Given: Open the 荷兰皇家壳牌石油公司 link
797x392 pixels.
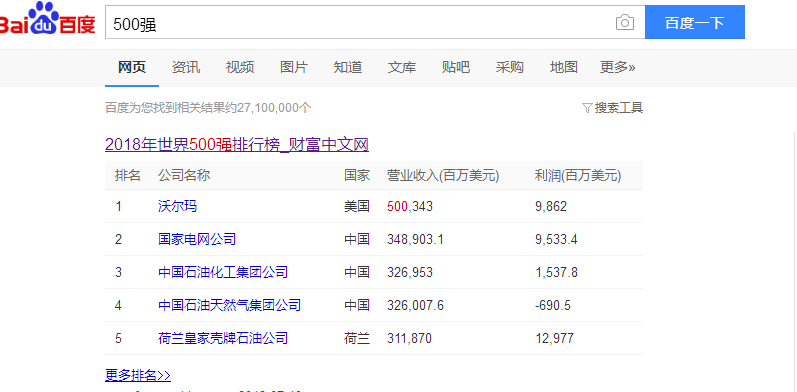Looking at the screenshot, I should click(223, 338).
